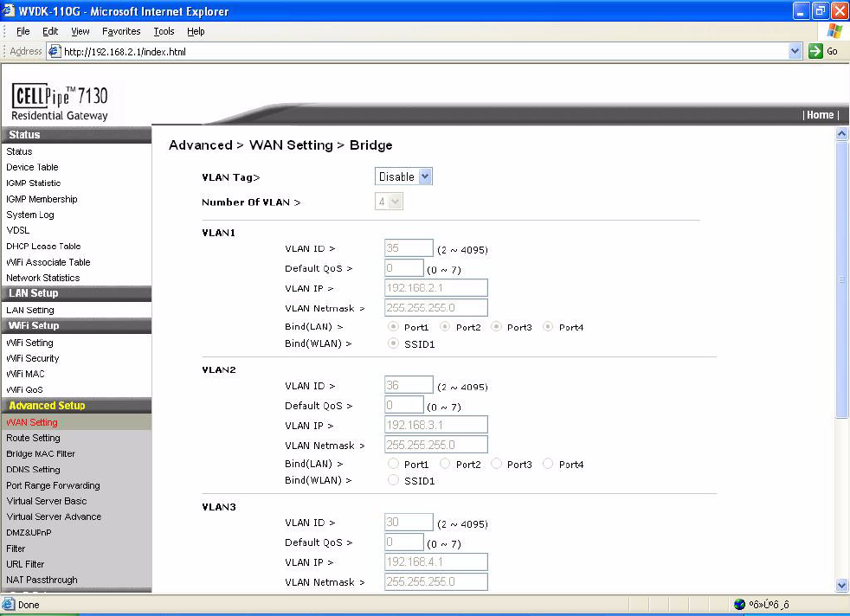The height and width of the screenshot is (616, 850).
Task: Open the LAN Setting page
Action: click(x=29, y=310)
